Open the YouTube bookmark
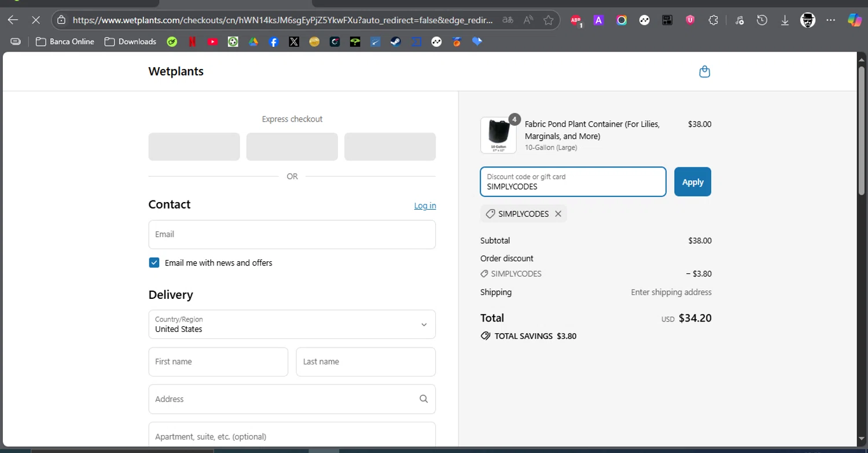868x453 pixels. pyautogui.click(x=212, y=42)
